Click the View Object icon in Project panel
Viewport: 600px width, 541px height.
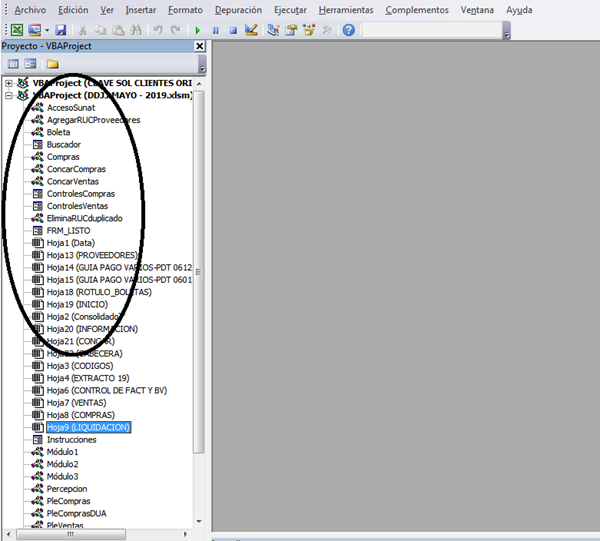30,64
